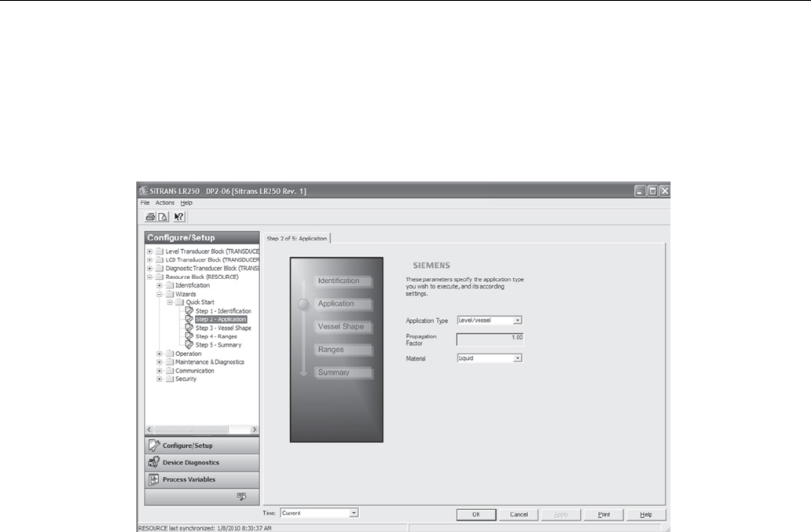Click the Apply button

(x=561, y=515)
